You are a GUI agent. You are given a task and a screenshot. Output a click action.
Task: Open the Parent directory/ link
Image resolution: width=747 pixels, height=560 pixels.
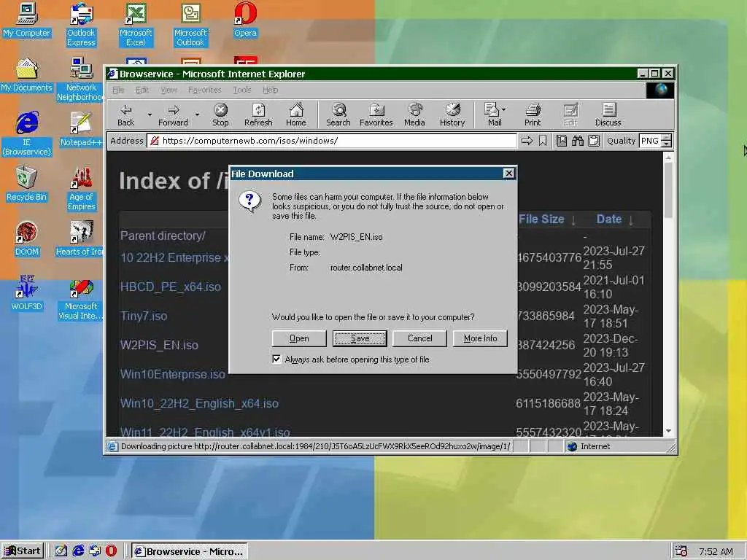[163, 236]
